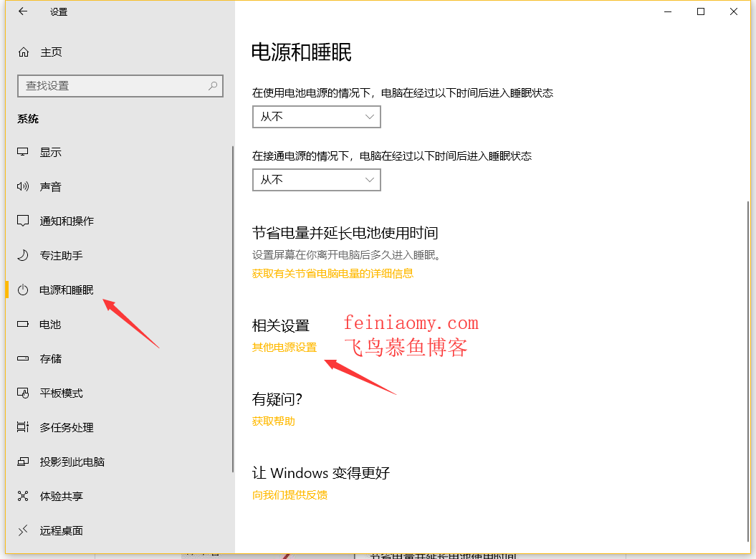756x559 pixels.
Task: Select the 专注助手 Focus Assist icon
Action: [x=22, y=255]
